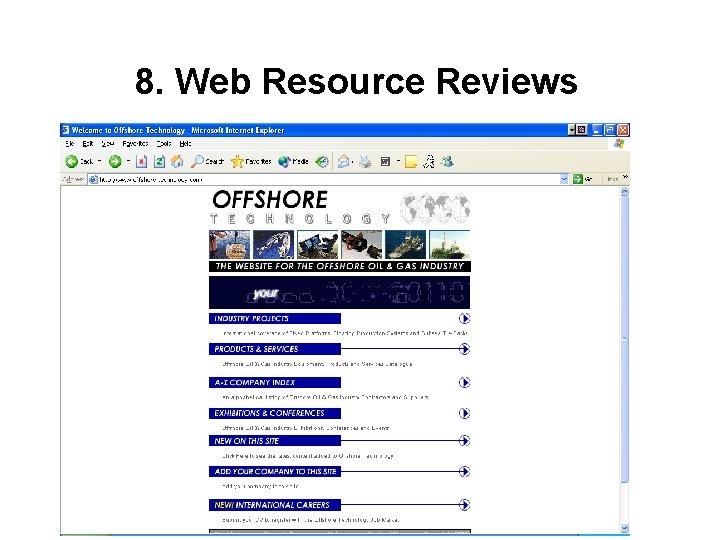Click the arrow icon beside A-Z Company Index

464,382
